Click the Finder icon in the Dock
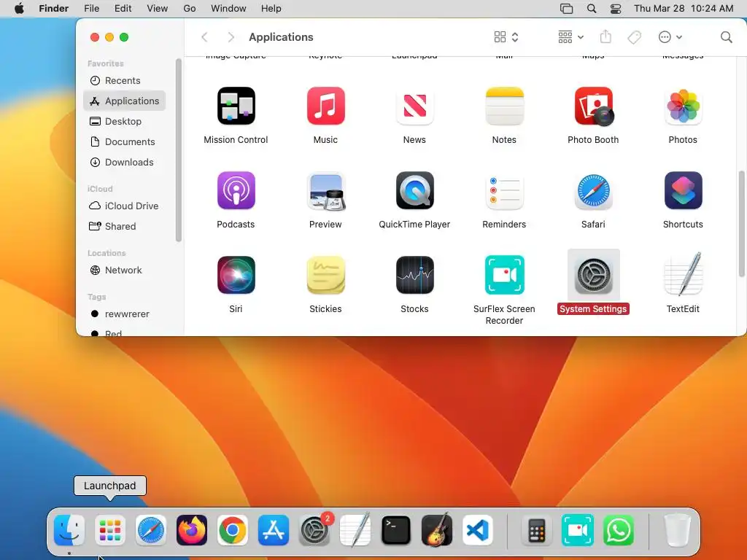Viewport: 747px width, 560px height. pyautogui.click(x=69, y=530)
